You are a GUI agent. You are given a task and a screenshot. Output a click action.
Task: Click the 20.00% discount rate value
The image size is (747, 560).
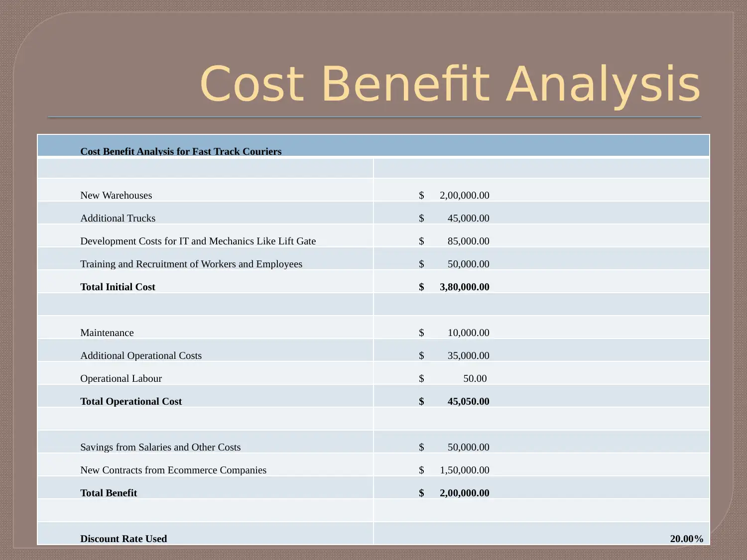click(687, 539)
